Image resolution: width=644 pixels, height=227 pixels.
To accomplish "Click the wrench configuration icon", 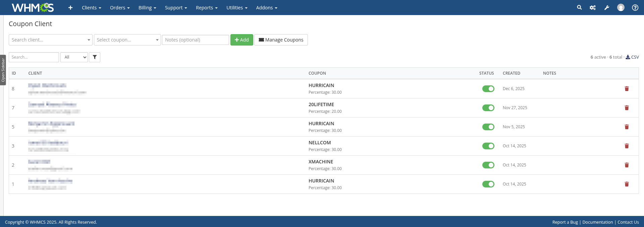I will [607, 7].
